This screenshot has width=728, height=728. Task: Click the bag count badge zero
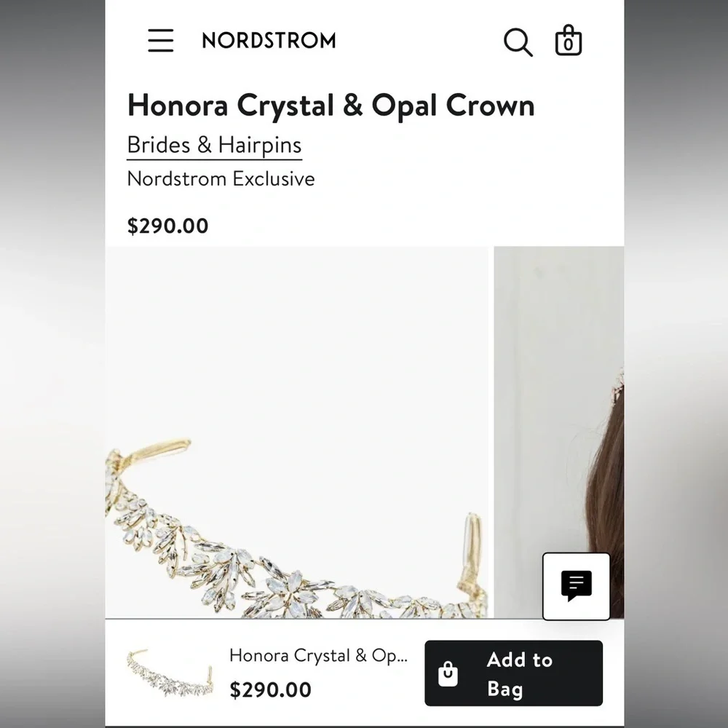[568, 46]
